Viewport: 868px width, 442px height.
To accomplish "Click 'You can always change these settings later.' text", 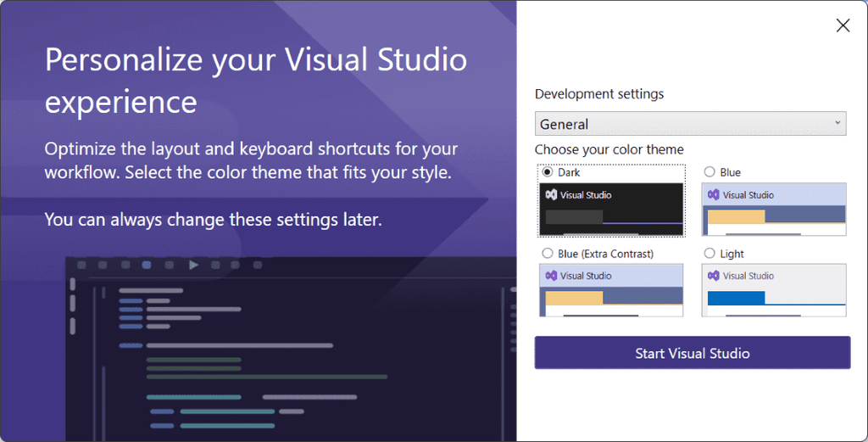I will click(213, 220).
